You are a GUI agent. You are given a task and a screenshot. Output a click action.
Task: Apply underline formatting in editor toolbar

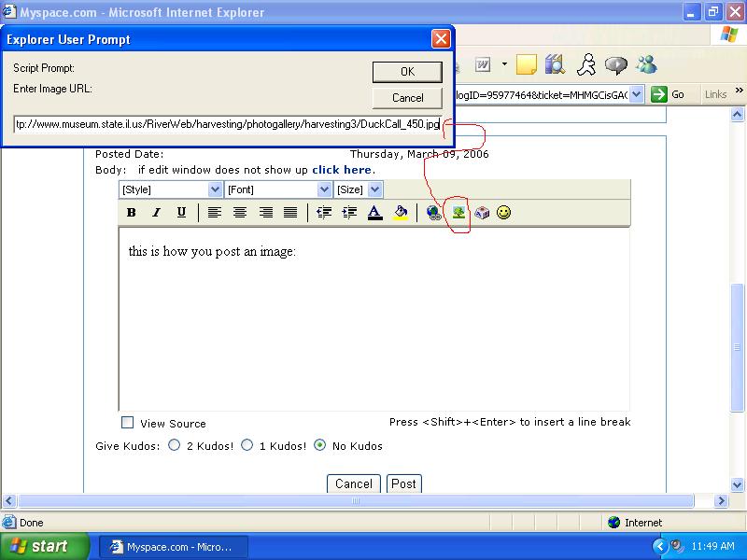(181, 213)
